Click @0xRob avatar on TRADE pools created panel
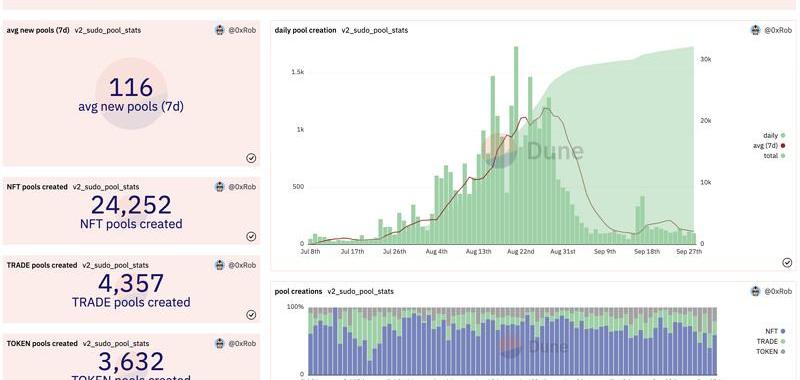The height and width of the screenshot is (380, 800). [219, 265]
